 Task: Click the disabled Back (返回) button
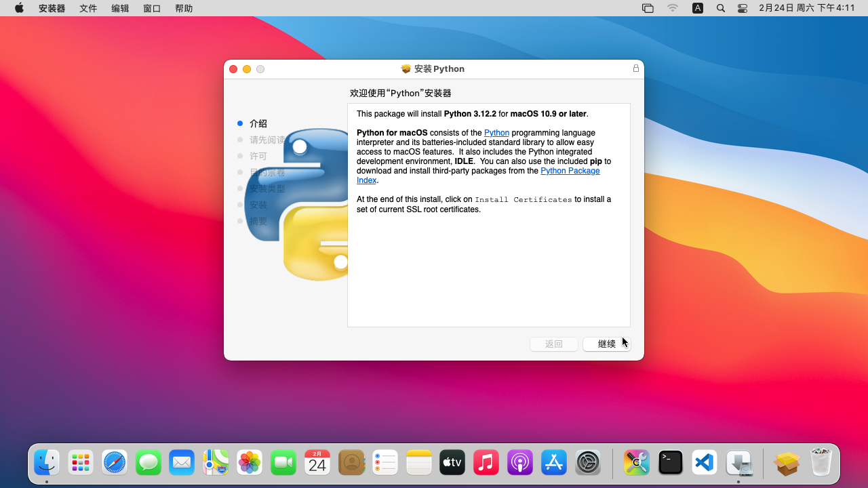(x=554, y=344)
